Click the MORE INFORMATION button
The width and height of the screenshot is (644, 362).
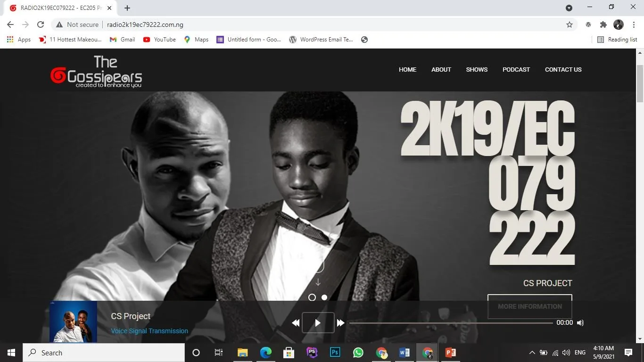tap(530, 306)
